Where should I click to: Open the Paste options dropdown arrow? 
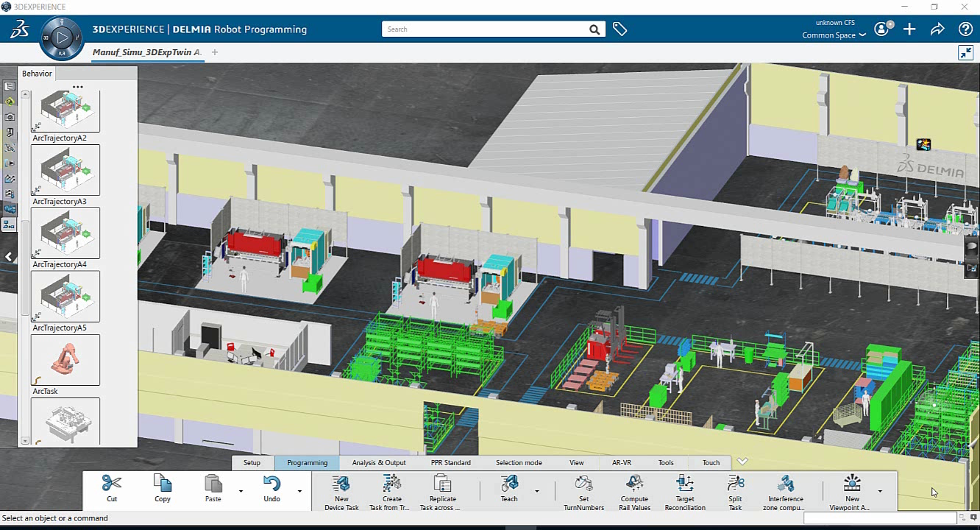click(x=241, y=491)
